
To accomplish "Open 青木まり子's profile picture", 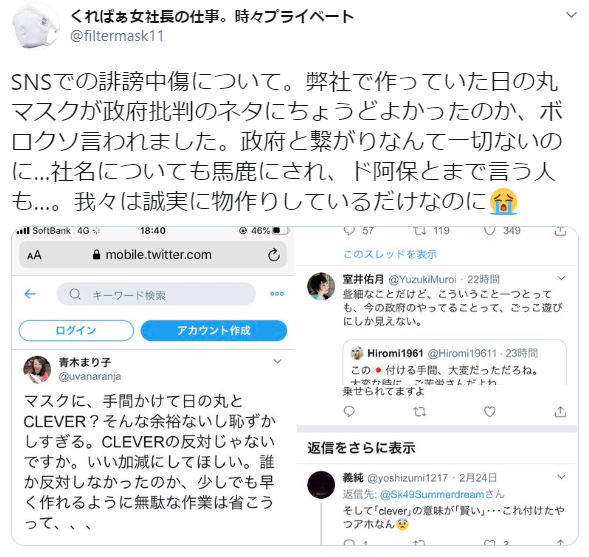I will (37, 370).
